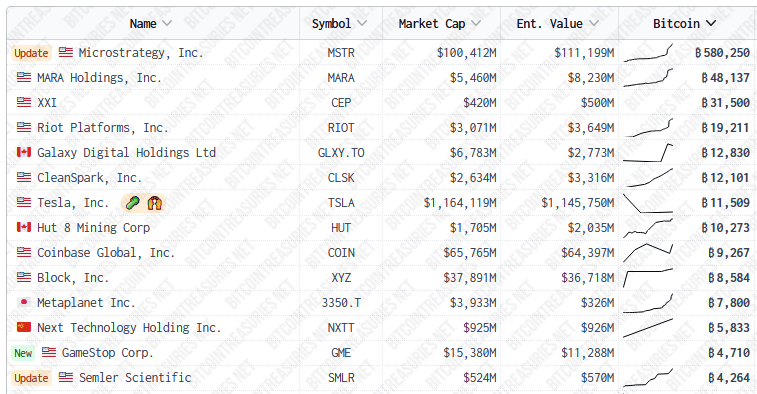Sort by Market Cap header chevron
This screenshot has width=757, height=394.
pyautogui.click(x=476, y=23)
